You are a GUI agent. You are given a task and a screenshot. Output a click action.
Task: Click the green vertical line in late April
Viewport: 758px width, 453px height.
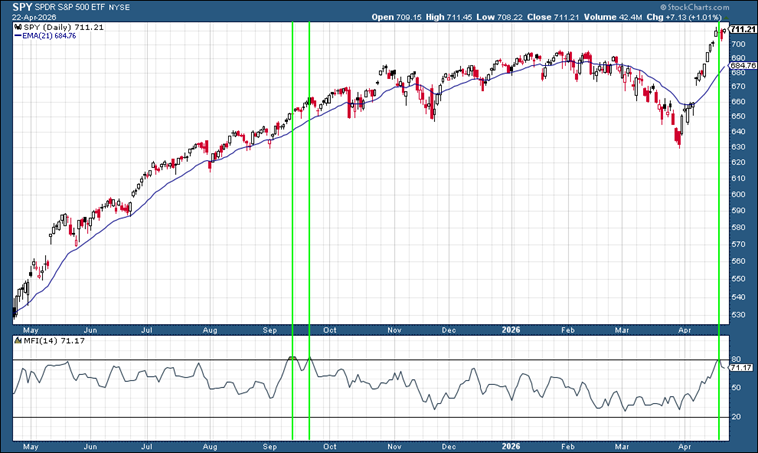coord(719,200)
